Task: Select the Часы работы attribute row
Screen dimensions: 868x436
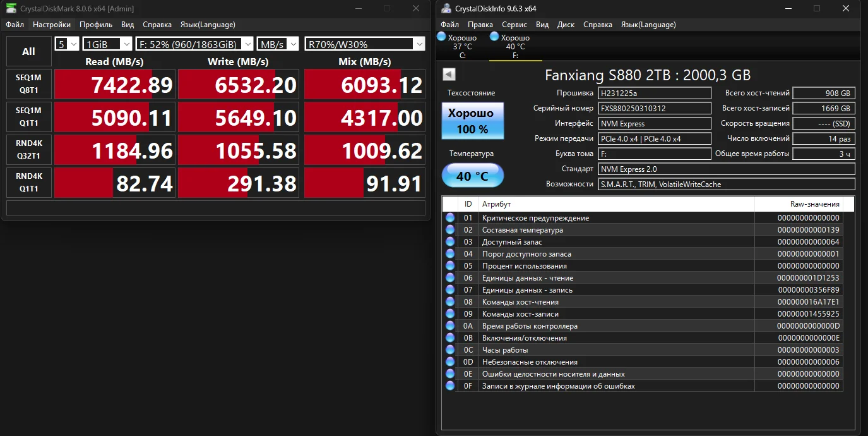Action: coord(643,349)
